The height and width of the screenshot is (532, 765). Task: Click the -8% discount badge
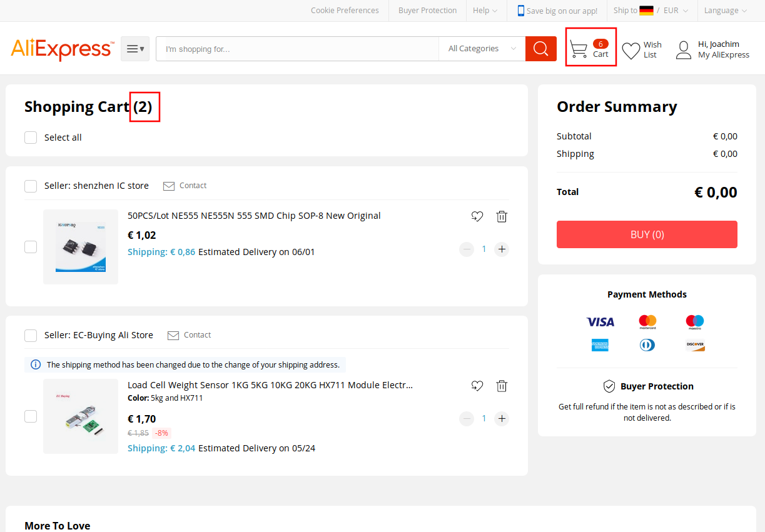(x=162, y=433)
